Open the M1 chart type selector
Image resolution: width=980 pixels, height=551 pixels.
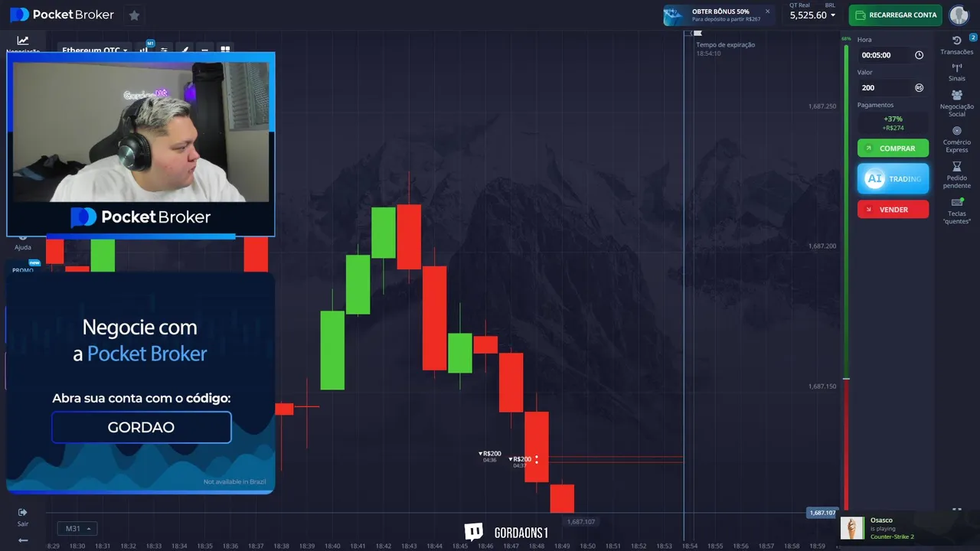click(x=144, y=49)
